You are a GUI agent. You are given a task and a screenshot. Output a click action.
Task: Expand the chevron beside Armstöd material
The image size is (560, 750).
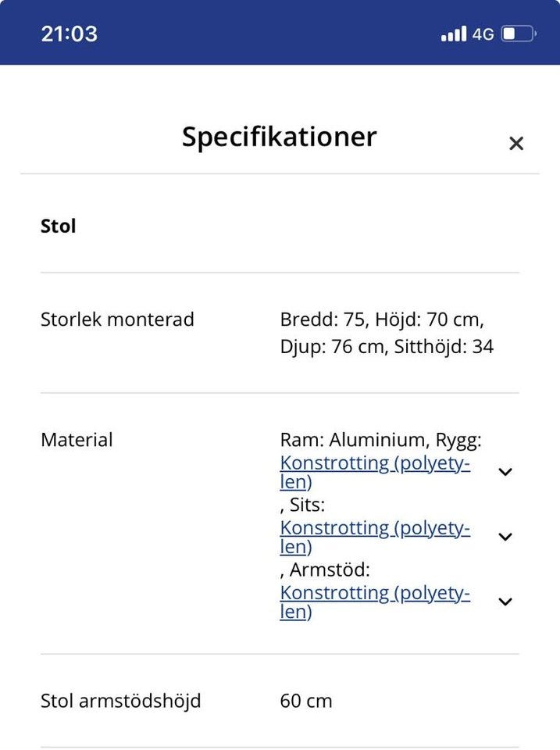tap(505, 602)
